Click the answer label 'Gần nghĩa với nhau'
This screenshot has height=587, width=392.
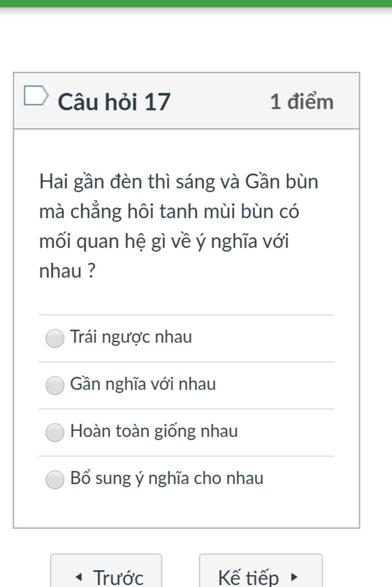(143, 384)
